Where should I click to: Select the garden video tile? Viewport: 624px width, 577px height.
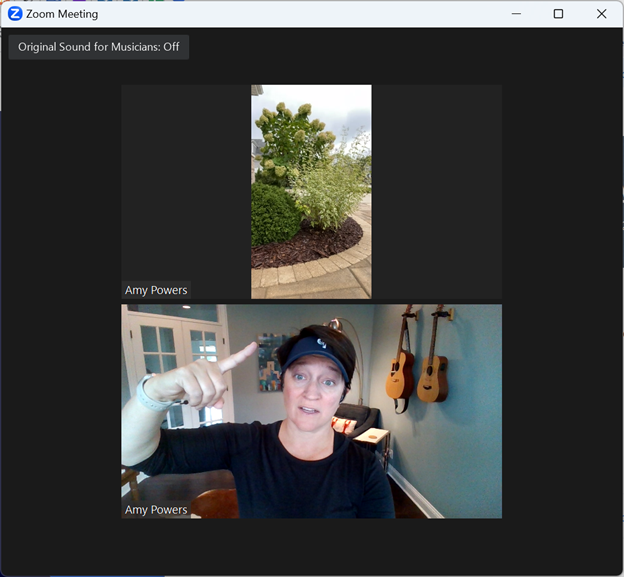[311, 191]
